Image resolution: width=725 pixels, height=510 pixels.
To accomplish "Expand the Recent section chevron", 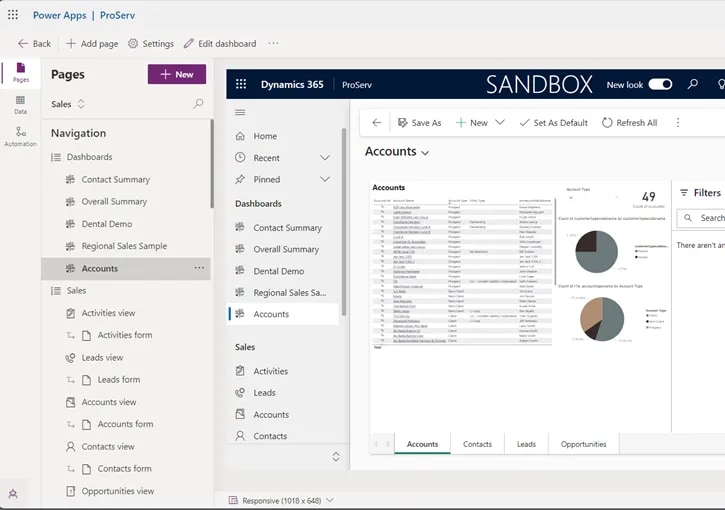I will [324, 158].
